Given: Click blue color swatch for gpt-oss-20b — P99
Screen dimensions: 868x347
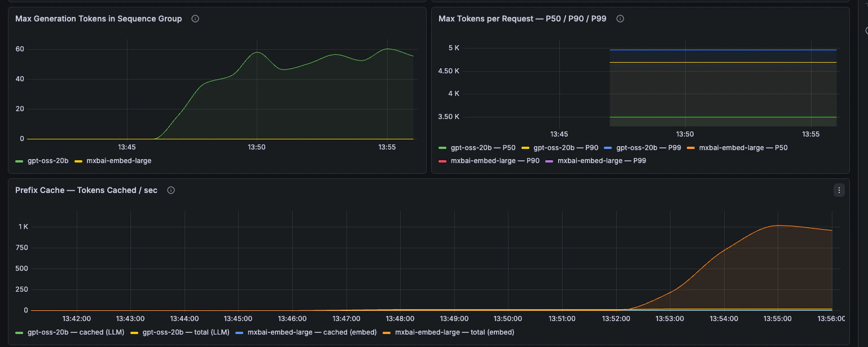Looking at the screenshot, I should pyautogui.click(x=608, y=148).
